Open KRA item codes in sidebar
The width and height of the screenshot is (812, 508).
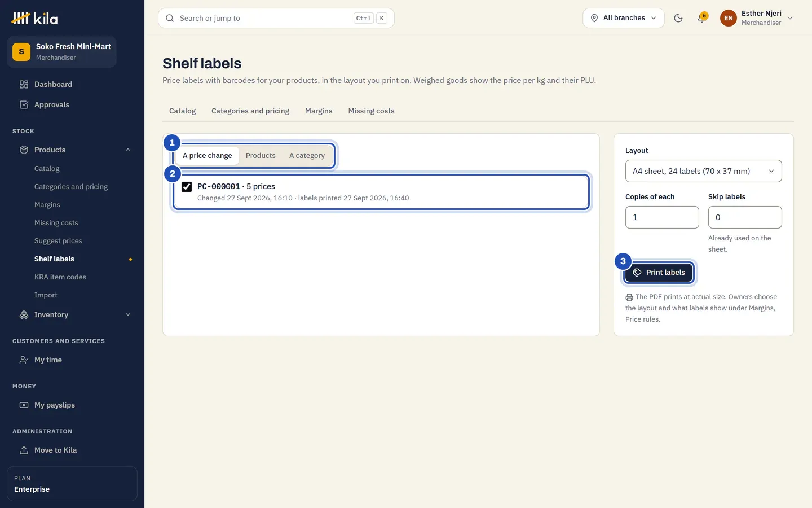click(60, 277)
